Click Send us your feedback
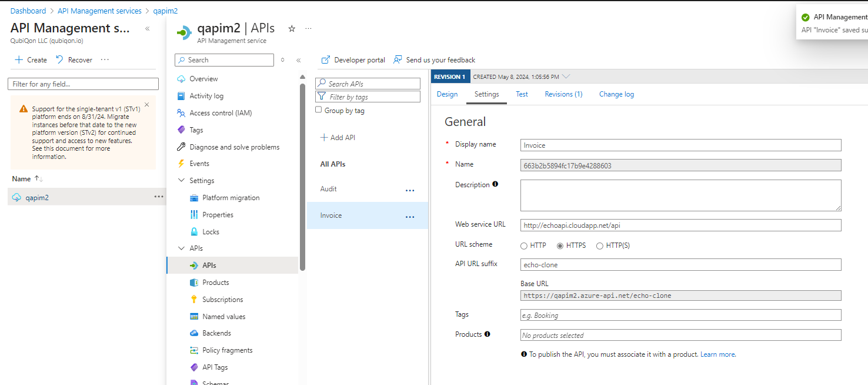Screen dimensions: 868x385 pos(434,60)
